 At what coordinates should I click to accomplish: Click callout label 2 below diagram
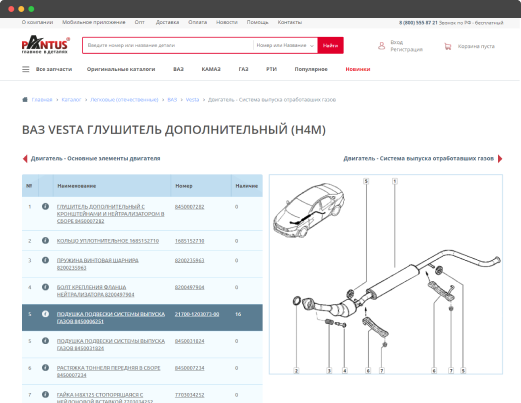point(296,370)
